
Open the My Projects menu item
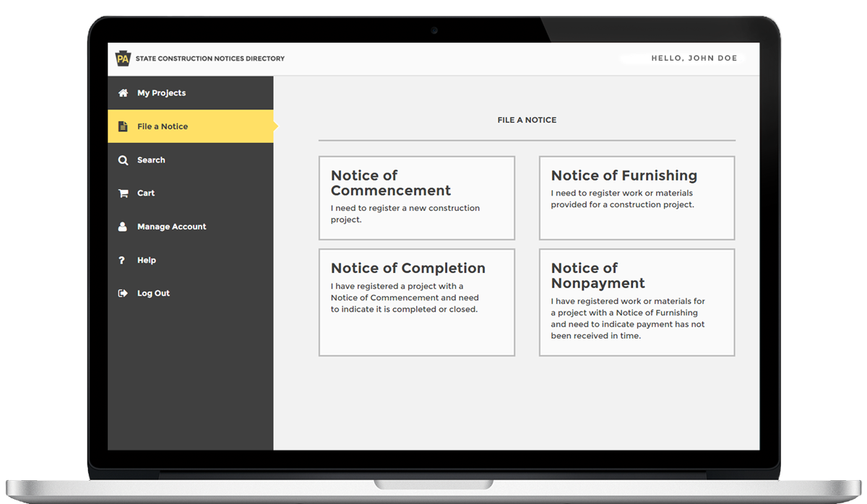coord(161,93)
